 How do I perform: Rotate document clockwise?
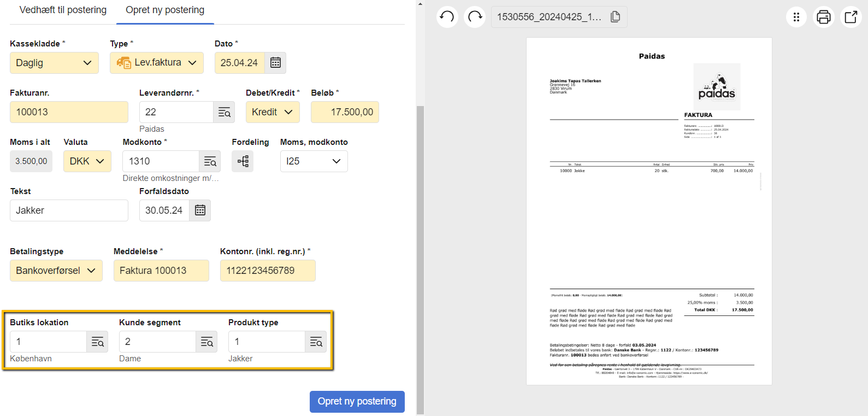click(475, 17)
